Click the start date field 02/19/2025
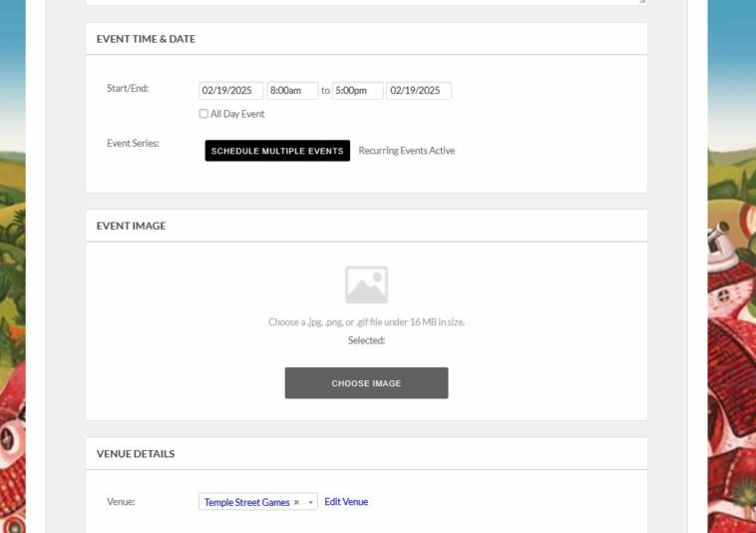The height and width of the screenshot is (533, 756). pos(231,91)
